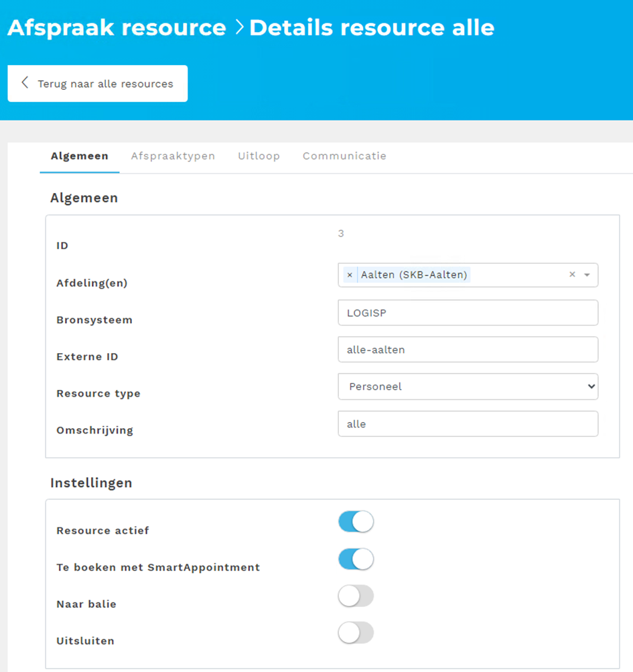
Task: Go to the Communicatie tab
Action: coord(344,156)
